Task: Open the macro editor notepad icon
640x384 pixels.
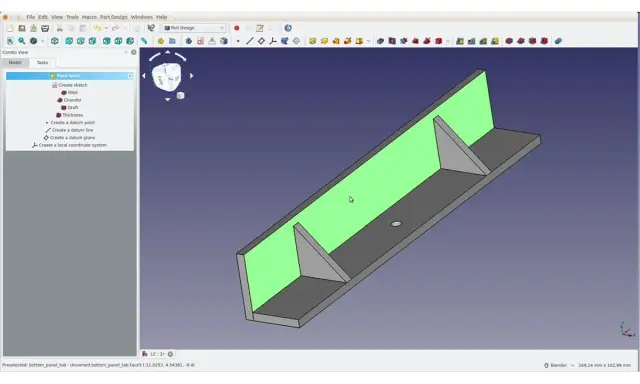Action: [x=260, y=28]
